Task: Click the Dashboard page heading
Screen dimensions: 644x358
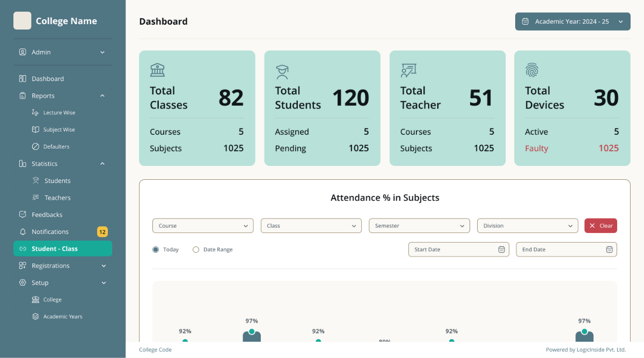Action: (163, 21)
